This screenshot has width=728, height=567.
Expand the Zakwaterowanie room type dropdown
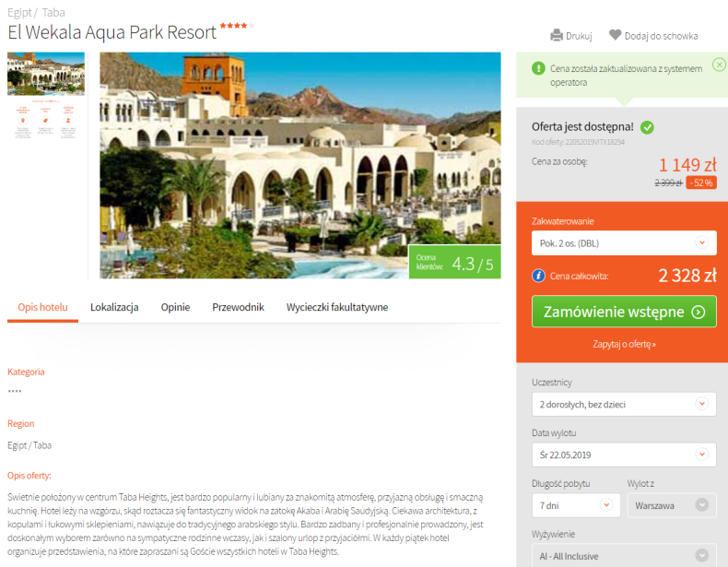624,242
